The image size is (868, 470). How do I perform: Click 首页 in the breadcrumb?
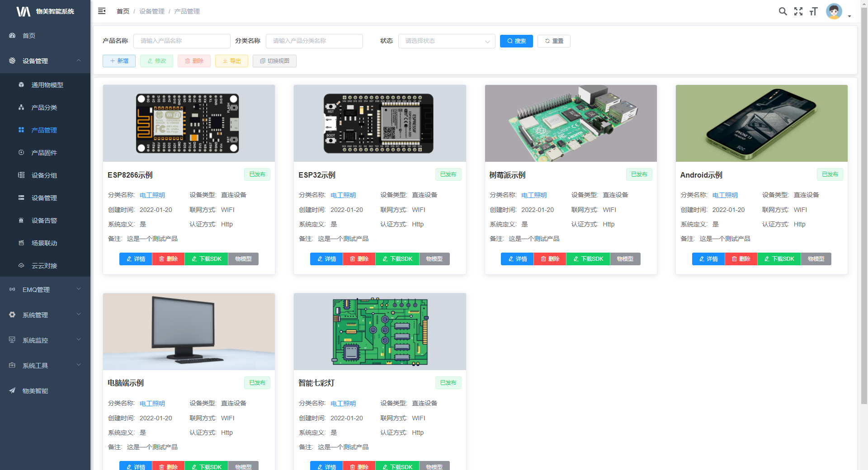click(x=123, y=11)
